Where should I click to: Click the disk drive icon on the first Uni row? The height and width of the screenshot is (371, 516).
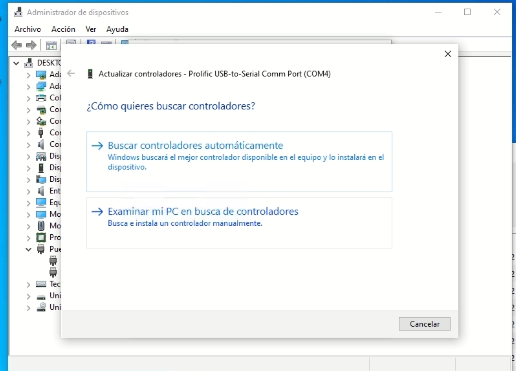(41, 296)
